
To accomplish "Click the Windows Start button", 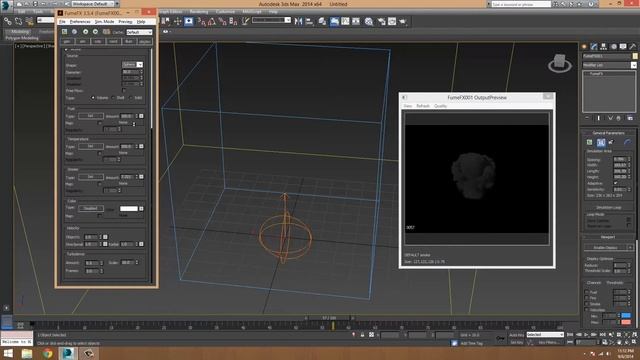I will pos(8,353).
